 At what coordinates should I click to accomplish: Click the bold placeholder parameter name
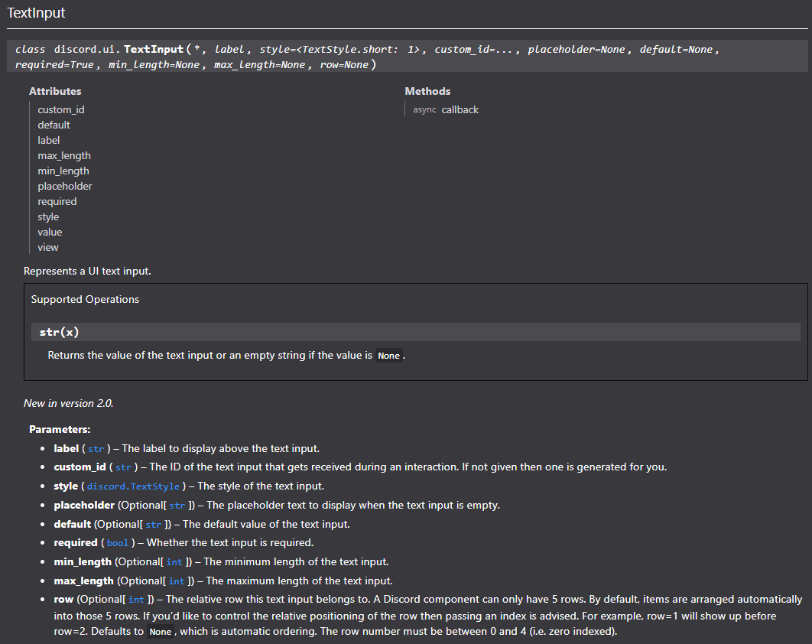(84, 505)
